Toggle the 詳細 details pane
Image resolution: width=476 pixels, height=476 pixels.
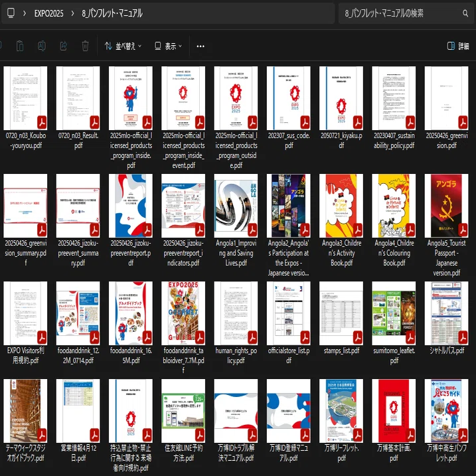tap(458, 46)
